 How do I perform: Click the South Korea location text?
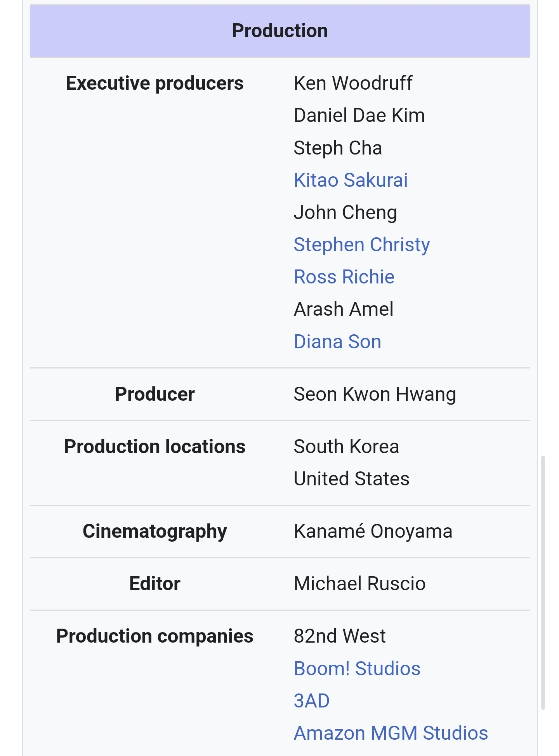pyautogui.click(x=346, y=447)
